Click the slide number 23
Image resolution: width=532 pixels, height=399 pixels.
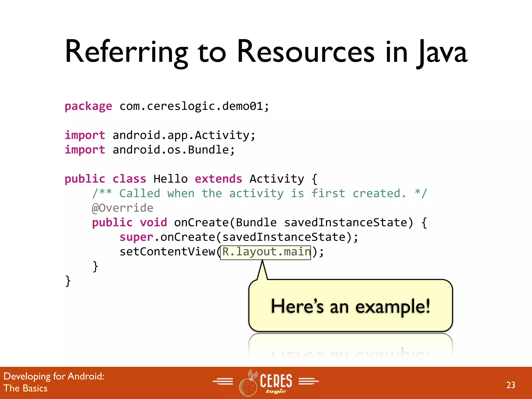[510, 385]
